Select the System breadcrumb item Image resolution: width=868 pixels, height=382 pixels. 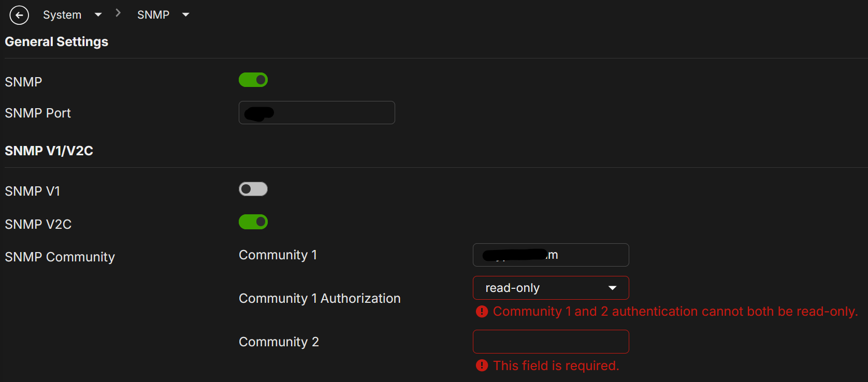click(62, 15)
